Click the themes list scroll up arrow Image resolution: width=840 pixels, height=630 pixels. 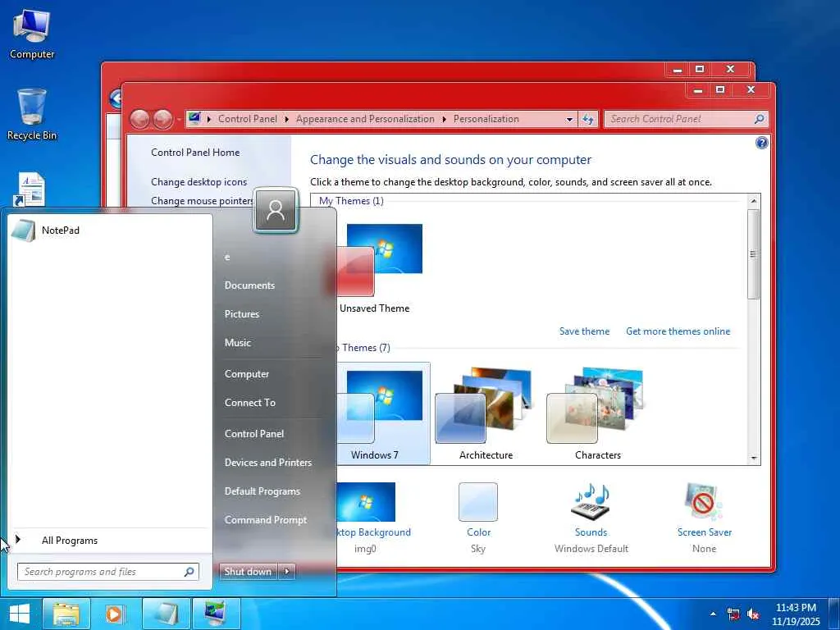coord(753,201)
